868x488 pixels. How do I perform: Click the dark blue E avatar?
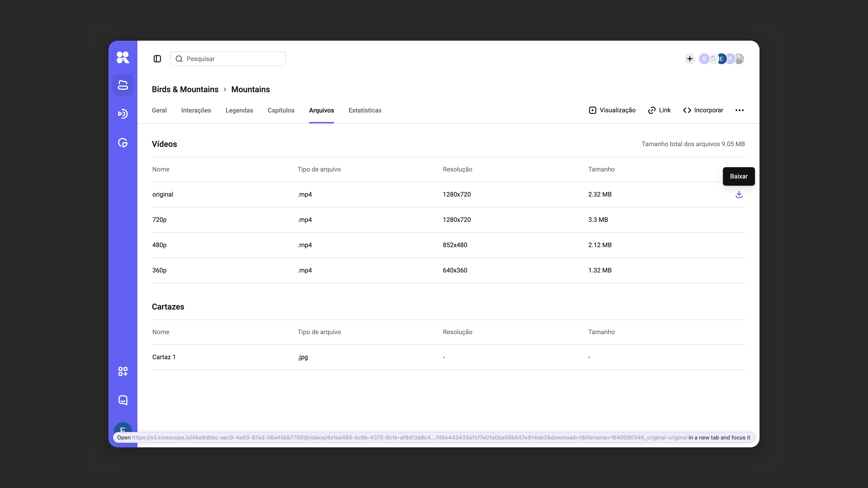click(722, 59)
